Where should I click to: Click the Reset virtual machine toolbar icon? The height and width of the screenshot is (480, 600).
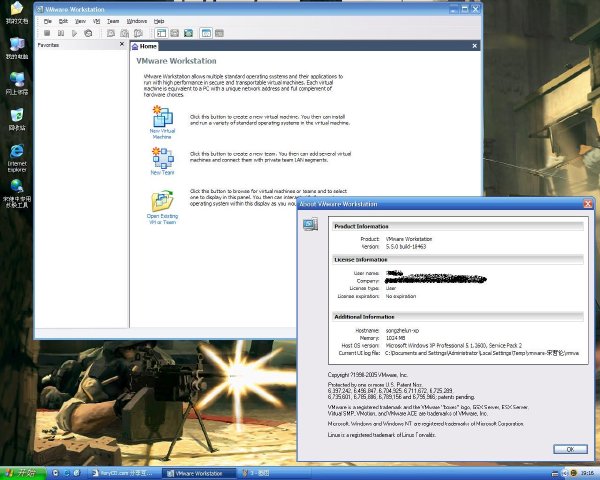pyautogui.click(x=88, y=33)
